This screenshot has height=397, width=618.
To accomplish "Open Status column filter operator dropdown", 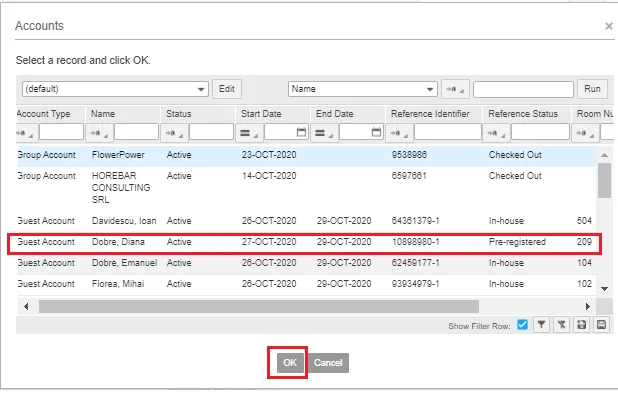I will click(x=175, y=132).
